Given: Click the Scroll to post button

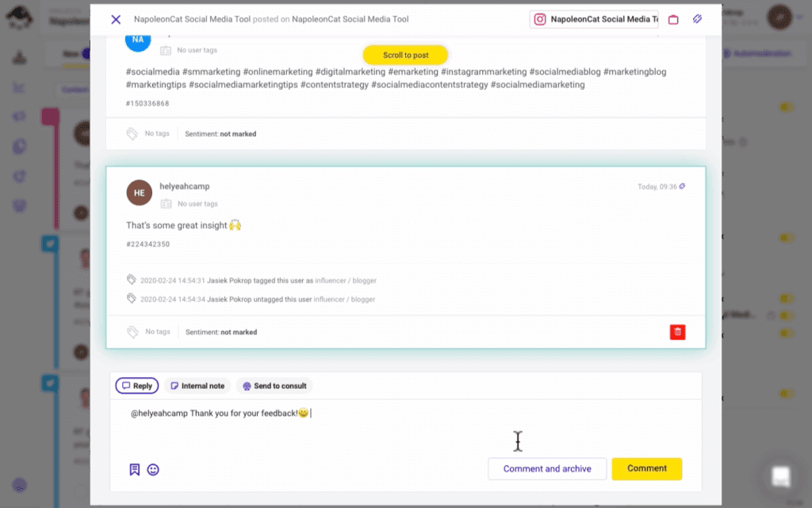Looking at the screenshot, I should (x=405, y=55).
